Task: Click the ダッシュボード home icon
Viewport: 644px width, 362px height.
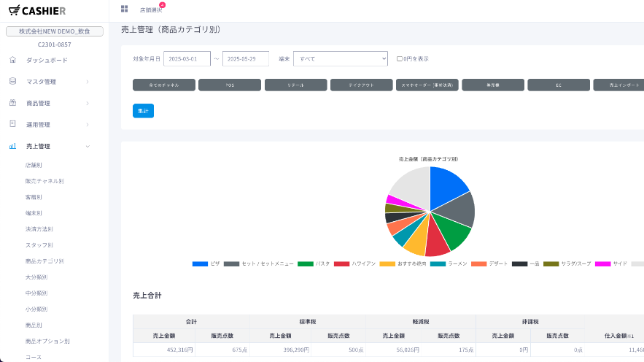Action: (12, 60)
